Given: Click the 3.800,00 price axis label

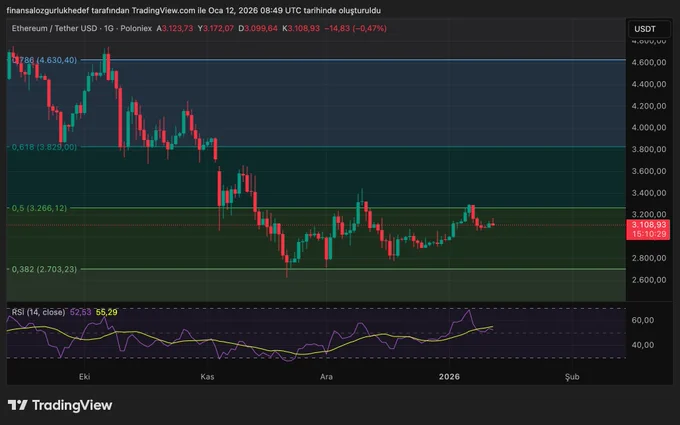Looking at the screenshot, I should point(649,149).
